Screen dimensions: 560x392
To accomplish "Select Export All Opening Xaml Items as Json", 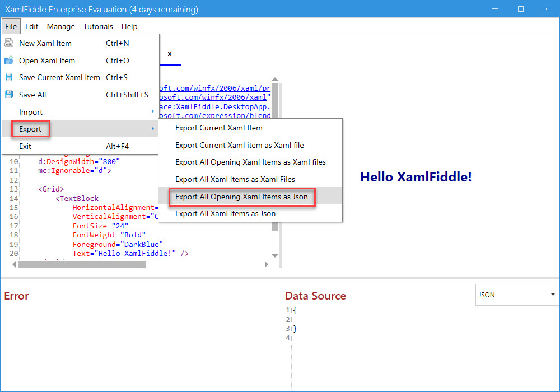I will pyautogui.click(x=250, y=197).
